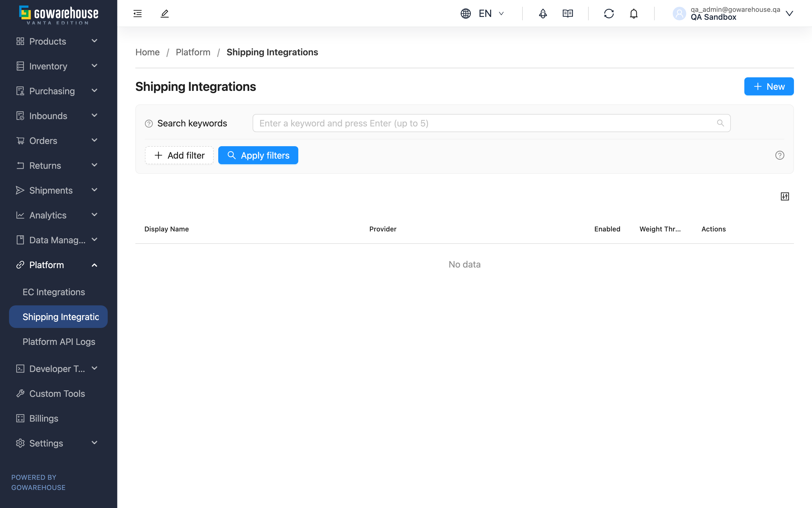Open filter panel help question icon
The image size is (812, 508).
tap(780, 155)
